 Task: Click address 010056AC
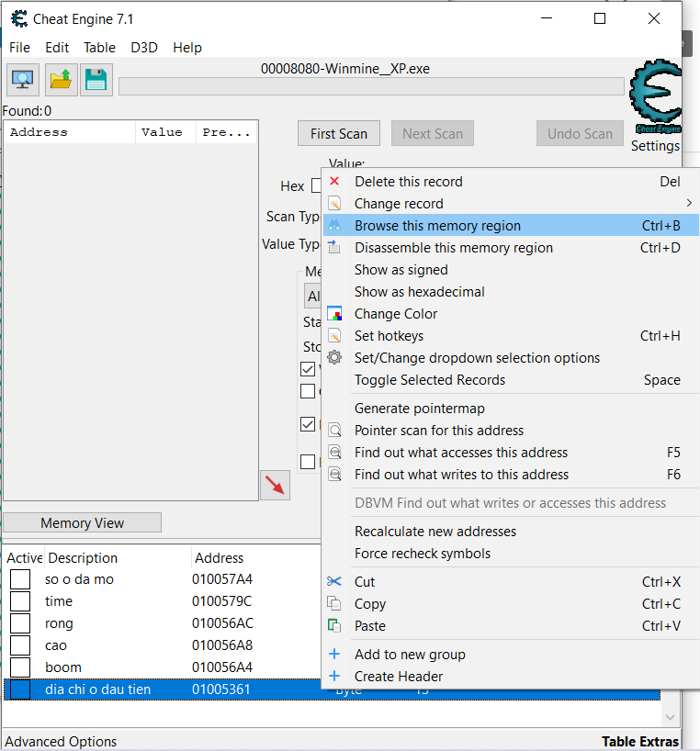click(222, 623)
